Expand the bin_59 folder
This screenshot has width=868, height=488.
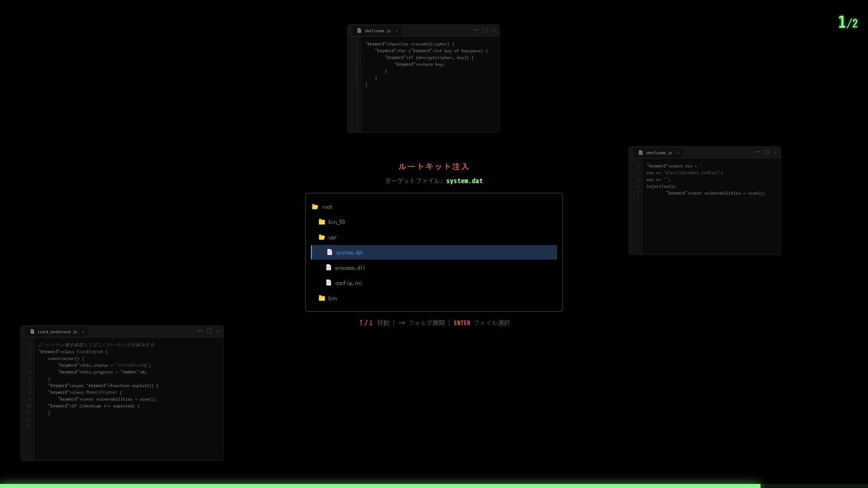point(336,222)
